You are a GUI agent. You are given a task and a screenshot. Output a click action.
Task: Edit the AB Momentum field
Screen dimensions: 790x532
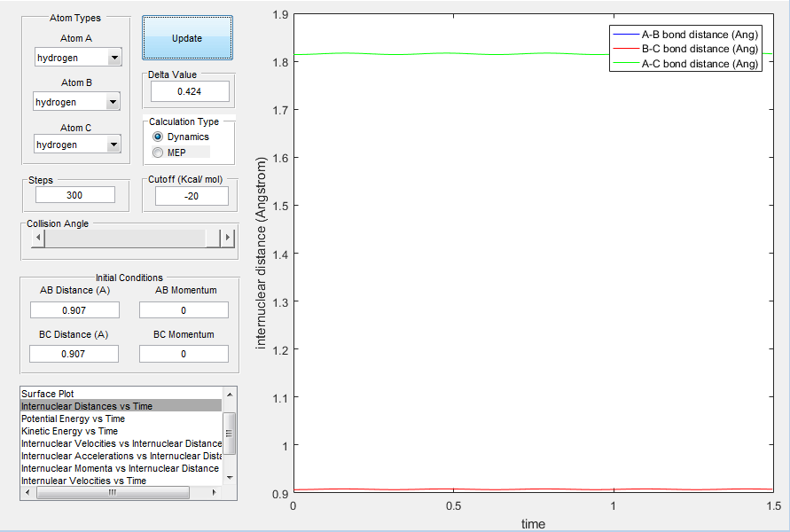(x=184, y=310)
